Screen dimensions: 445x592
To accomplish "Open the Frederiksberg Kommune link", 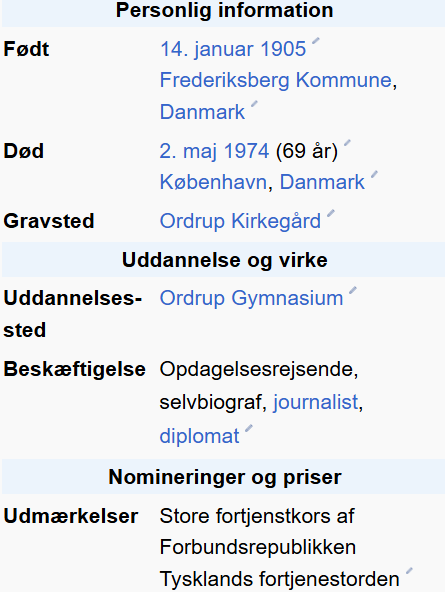I will point(276,80).
